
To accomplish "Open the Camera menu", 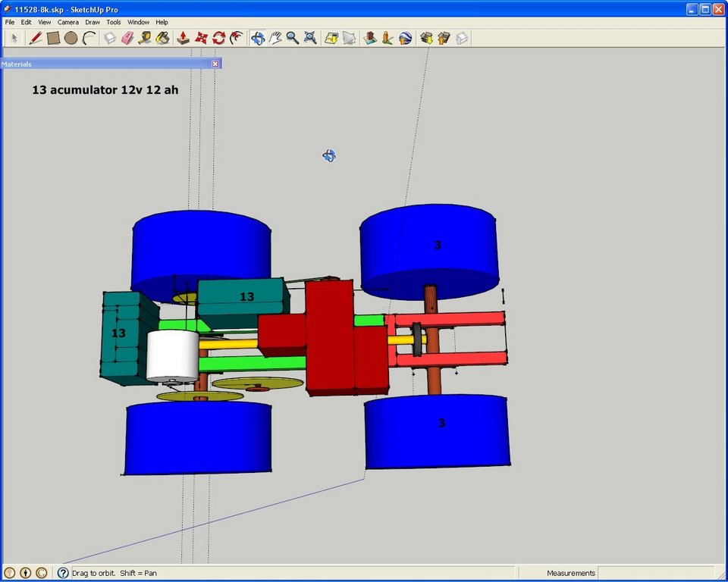I will coord(67,22).
